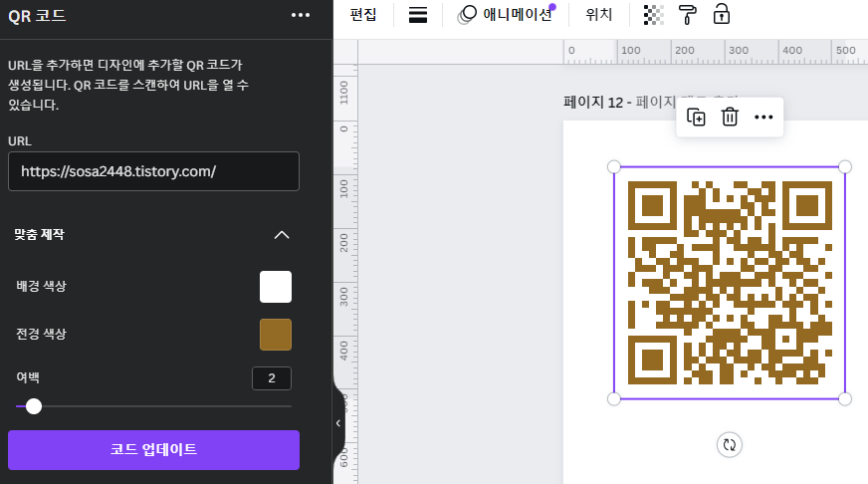Open QR code panel more options menu

[301, 15]
